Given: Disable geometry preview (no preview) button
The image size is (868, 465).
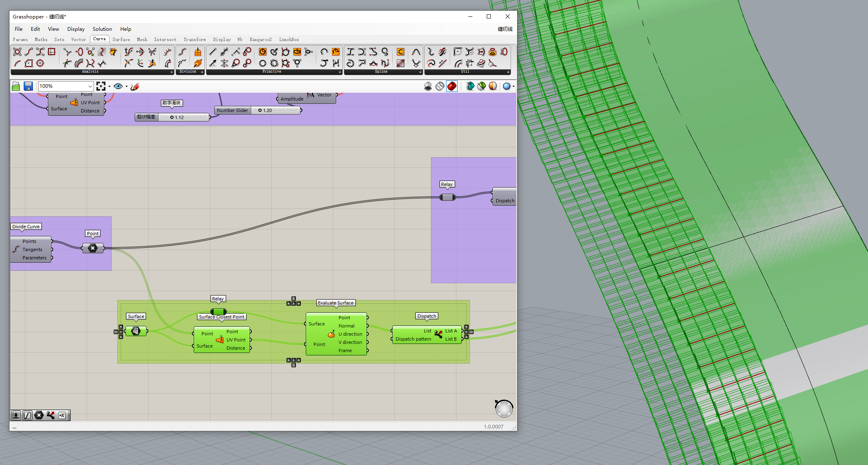Looking at the screenshot, I should point(428,86).
